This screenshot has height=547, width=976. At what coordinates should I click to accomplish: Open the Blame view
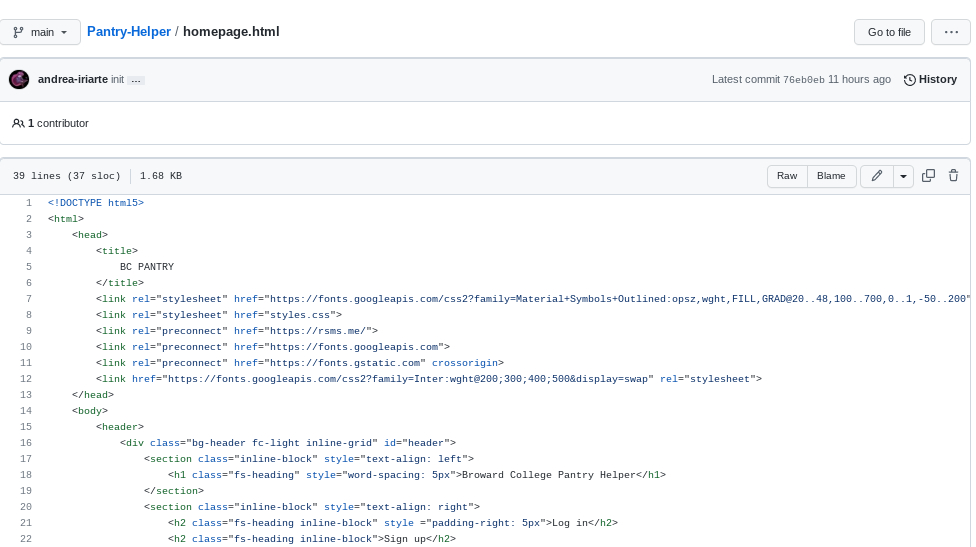[x=831, y=176]
